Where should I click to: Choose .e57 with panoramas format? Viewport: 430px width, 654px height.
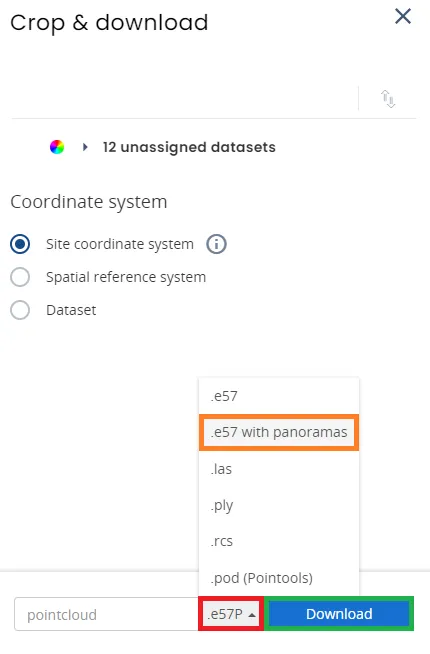coord(279,432)
